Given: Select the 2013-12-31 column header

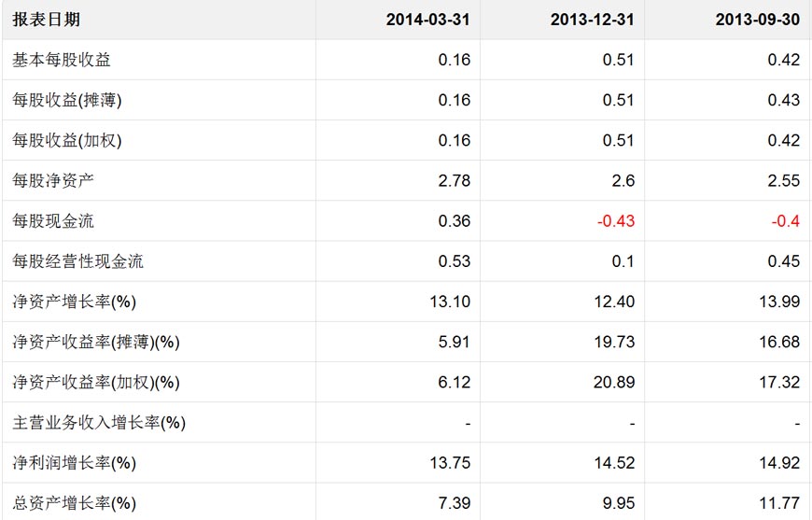Looking at the screenshot, I should 592,20.
